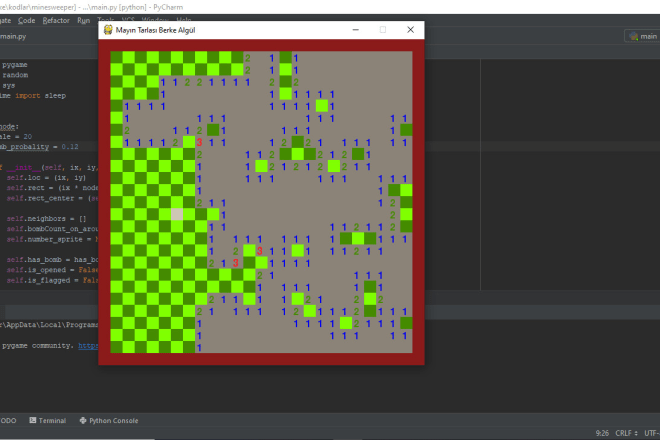Viewport: 660px width, 440px height.
Task: Click the Terminal icon in the bottom bar
Action: pos(34,421)
